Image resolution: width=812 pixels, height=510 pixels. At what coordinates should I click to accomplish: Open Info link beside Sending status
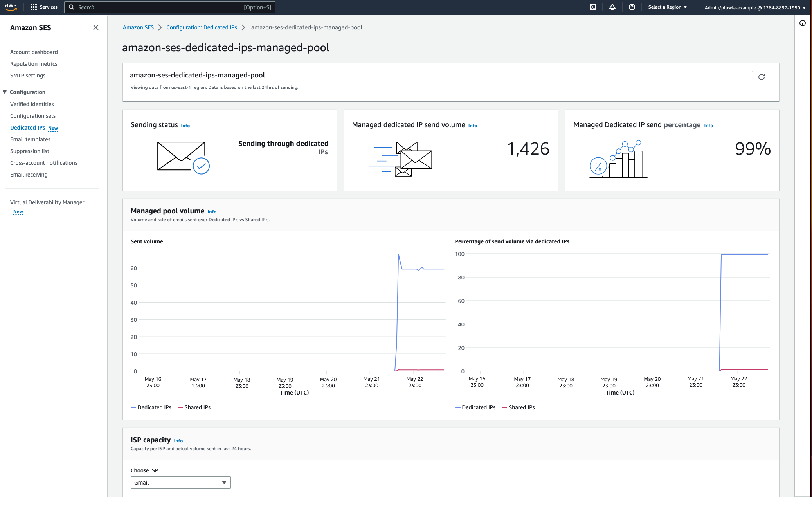click(x=185, y=125)
